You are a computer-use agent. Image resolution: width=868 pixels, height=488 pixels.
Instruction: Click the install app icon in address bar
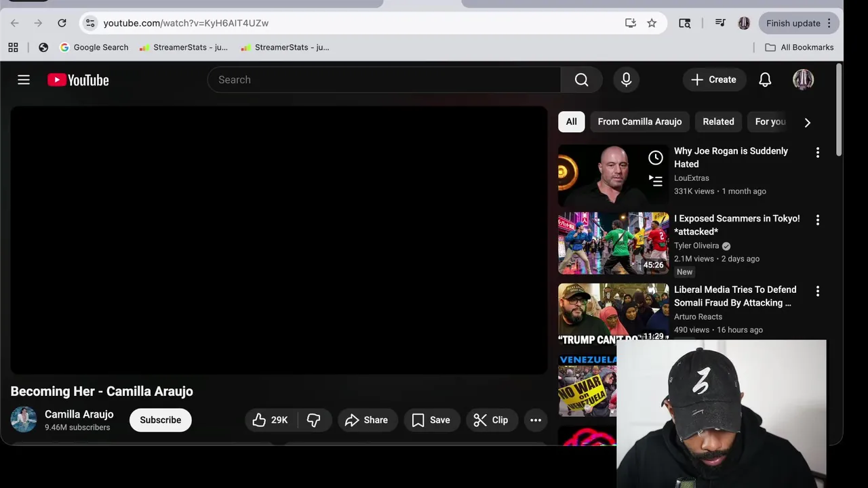pyautogui.click(x=631, y=23)
